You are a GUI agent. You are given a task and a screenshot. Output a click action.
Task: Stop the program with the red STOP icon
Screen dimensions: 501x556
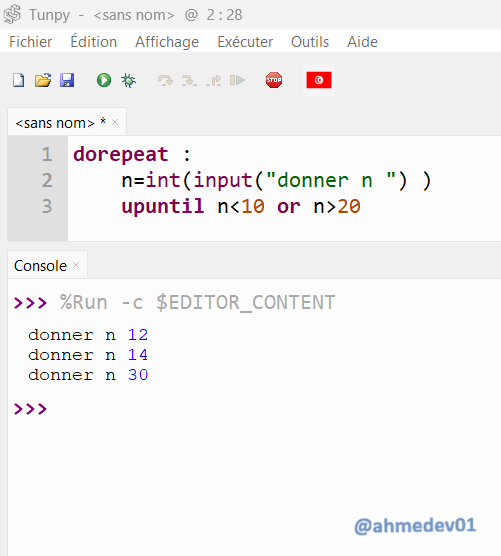pos(274,80)
